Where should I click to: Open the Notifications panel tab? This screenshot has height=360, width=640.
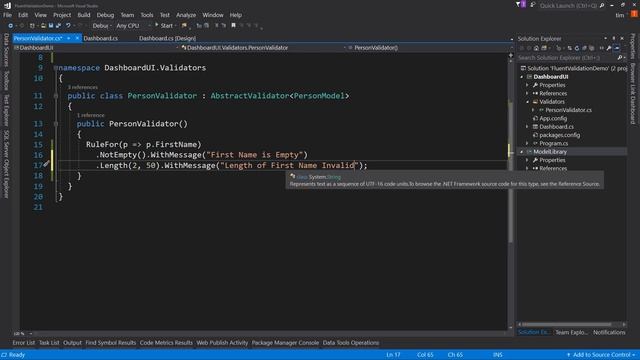(x=609, y=332)
